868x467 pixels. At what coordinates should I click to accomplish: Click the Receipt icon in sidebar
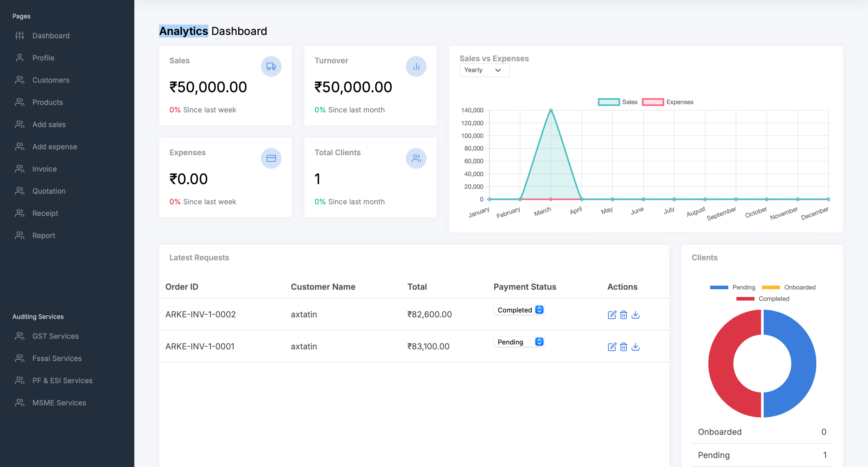pos(20,213)
